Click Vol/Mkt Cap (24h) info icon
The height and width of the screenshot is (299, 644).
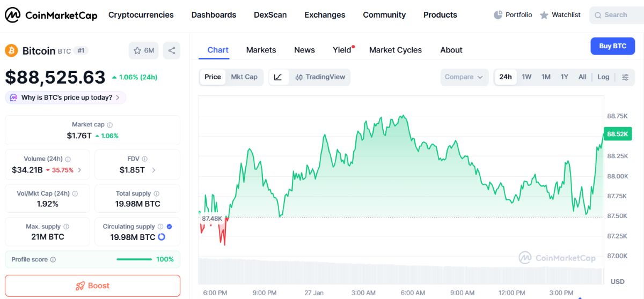click(x=75, y=194)
